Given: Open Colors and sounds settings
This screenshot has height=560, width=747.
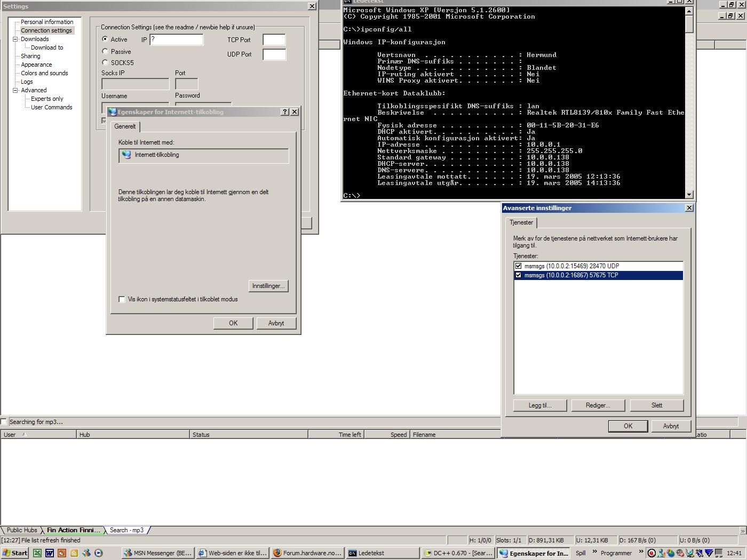Looking at the screenshot, I should [x=44, y=73].
